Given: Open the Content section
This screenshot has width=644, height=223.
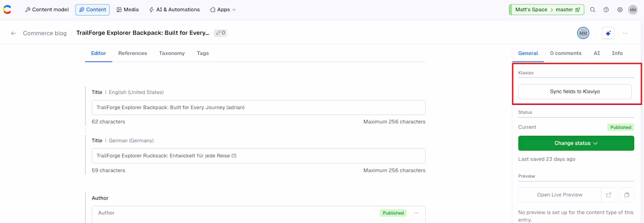Looking at the screenshot, I should pyautogui.click(x=92, y=10).
